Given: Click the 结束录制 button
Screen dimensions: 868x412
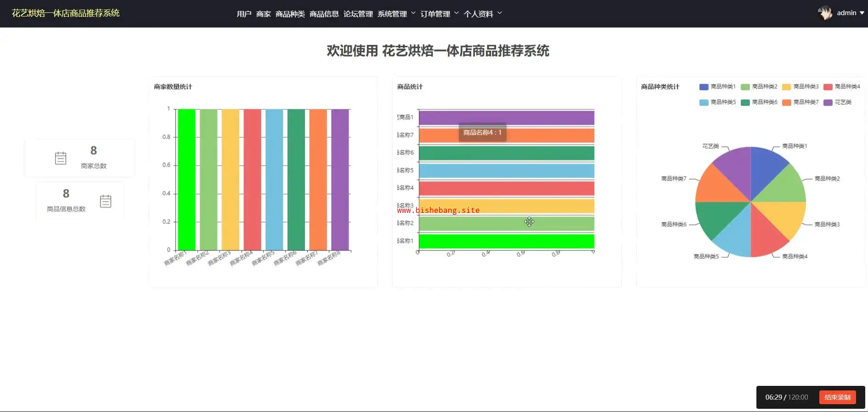Looking at the screenshot, I should click(x=837, y=397).
